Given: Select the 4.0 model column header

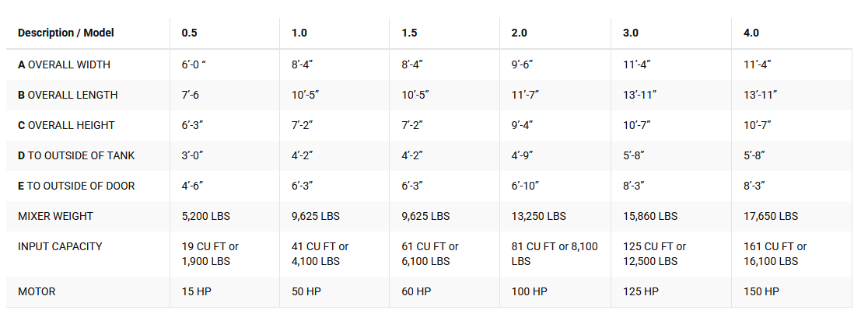Looking at the screenshot, I should [751, 33].
